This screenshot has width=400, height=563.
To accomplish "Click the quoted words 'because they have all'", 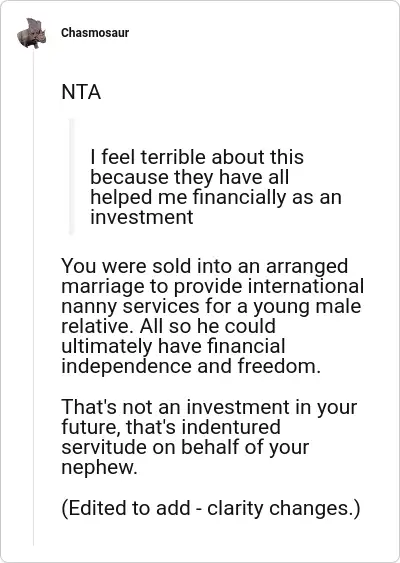I will (x=190, y=177).
